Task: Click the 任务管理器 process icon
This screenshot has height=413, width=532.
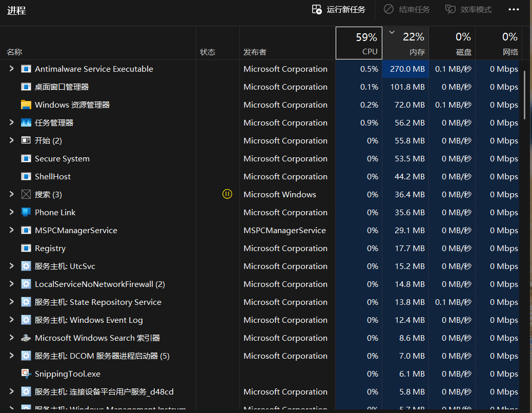Action: point(26,123)
